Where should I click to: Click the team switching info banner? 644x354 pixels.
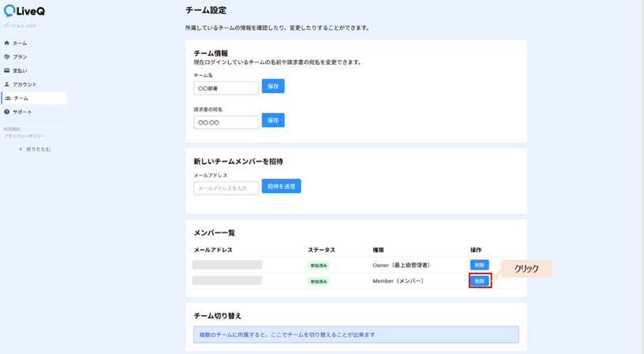coord(356,335)
